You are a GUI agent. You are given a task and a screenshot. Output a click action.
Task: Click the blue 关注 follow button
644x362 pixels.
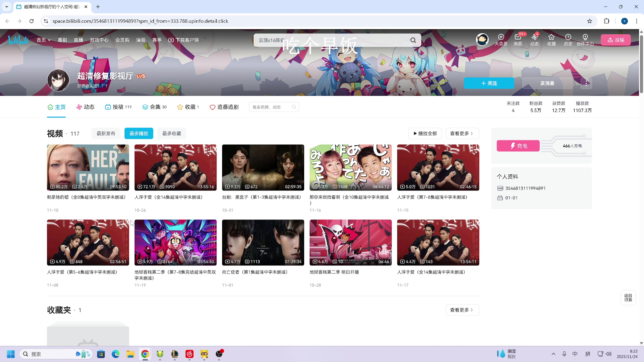(x=489, y=83)
